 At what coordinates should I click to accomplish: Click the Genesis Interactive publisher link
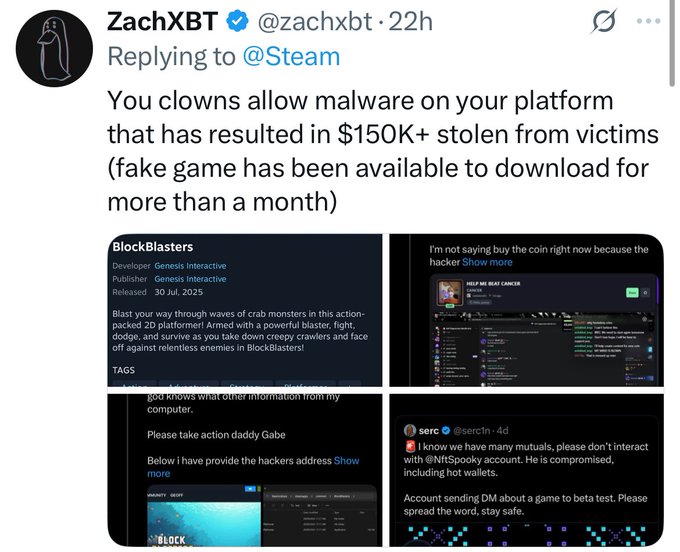(189, 279)
